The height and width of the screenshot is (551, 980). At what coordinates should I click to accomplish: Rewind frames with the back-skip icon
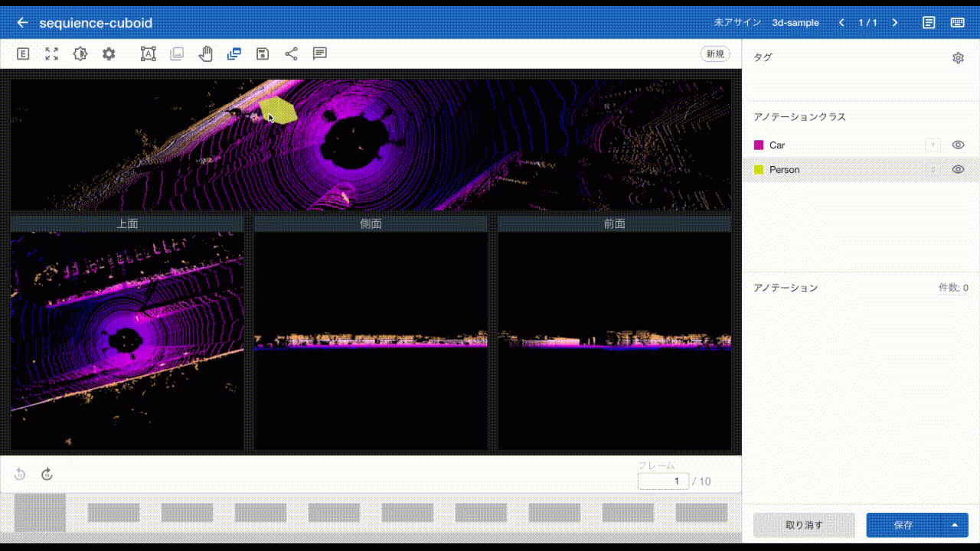click(20, 474)
